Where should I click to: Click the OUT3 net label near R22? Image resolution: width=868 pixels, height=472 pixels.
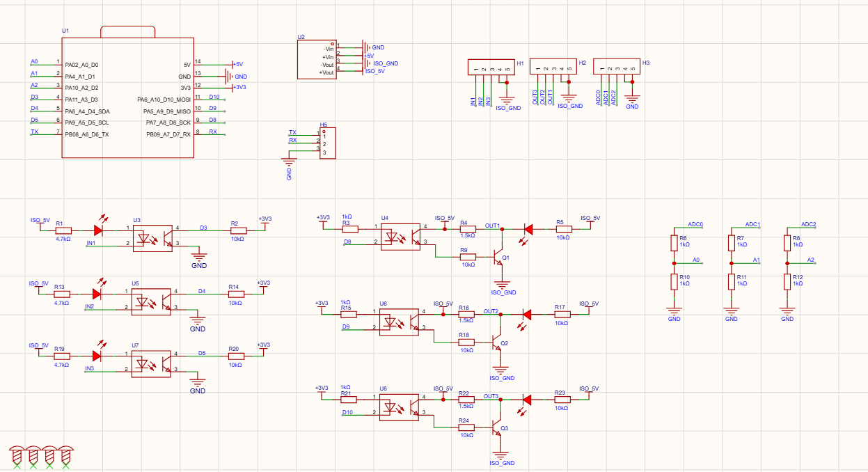pos(491,395)
